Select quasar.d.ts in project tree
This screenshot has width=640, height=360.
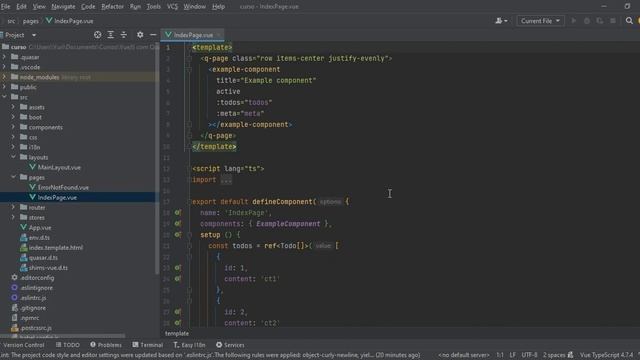(43, 258)
